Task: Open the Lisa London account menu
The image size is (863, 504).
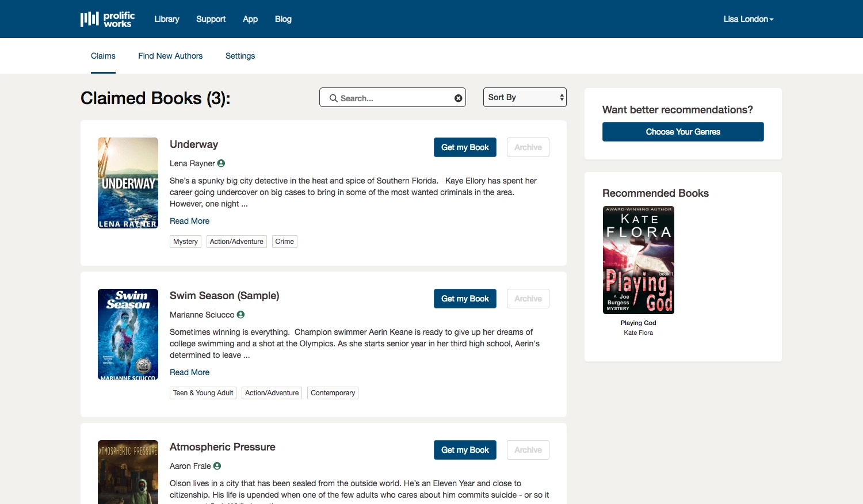Action: [748, 19]
